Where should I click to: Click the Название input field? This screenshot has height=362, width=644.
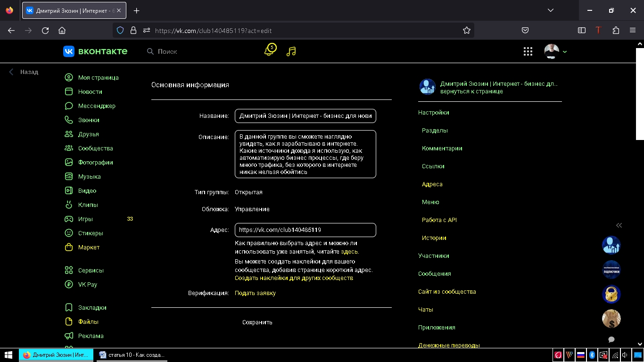coord(305,116)
